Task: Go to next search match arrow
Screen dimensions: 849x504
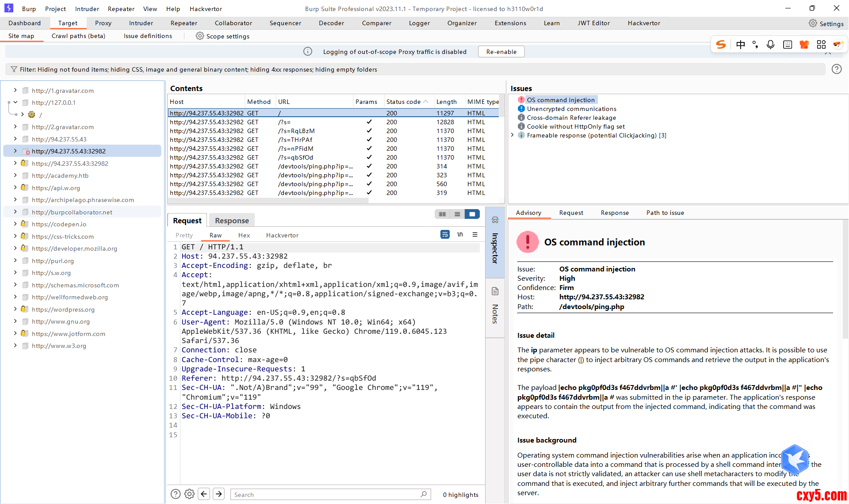Action: click(219, 494)
